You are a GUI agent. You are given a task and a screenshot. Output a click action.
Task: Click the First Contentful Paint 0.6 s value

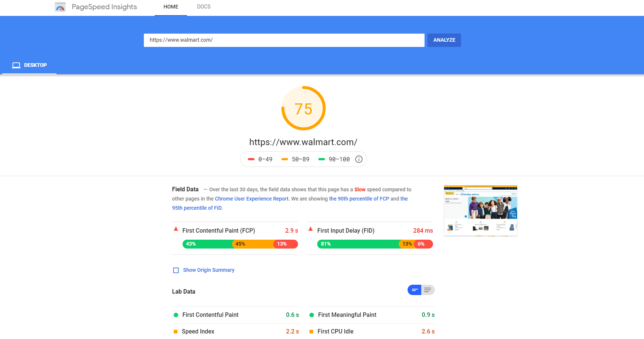[292, 315]
